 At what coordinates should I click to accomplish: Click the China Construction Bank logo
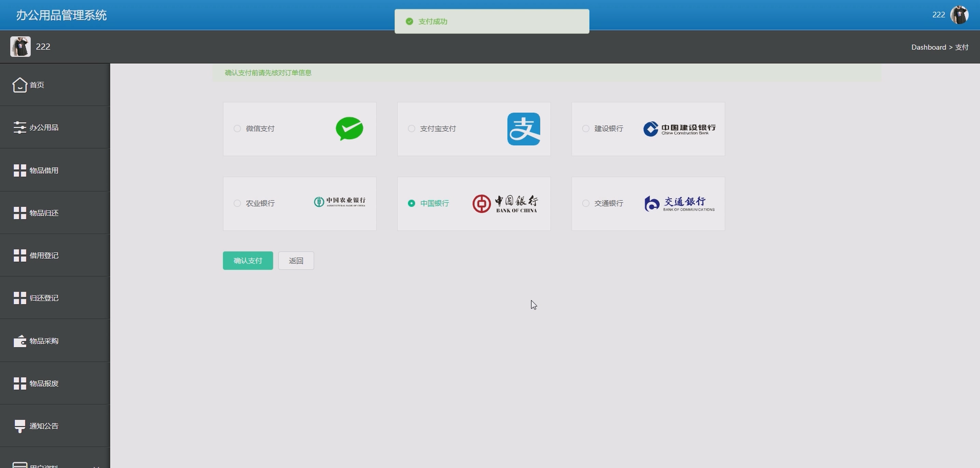pos(679,129)
